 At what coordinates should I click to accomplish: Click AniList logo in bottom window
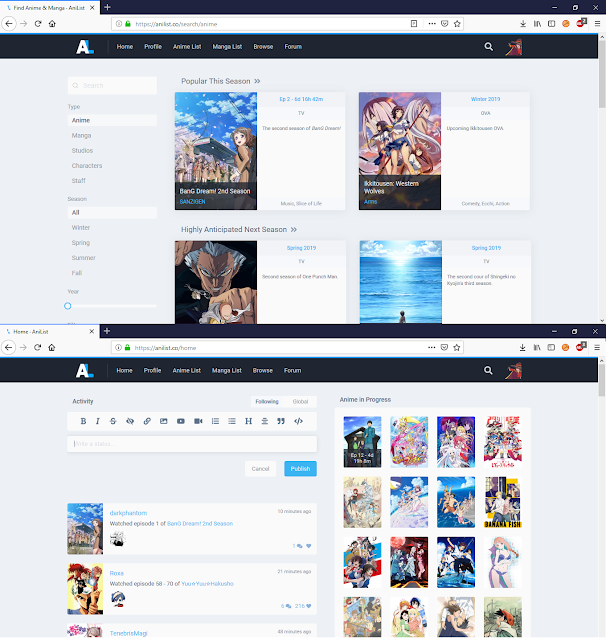(x=84, y=370)
